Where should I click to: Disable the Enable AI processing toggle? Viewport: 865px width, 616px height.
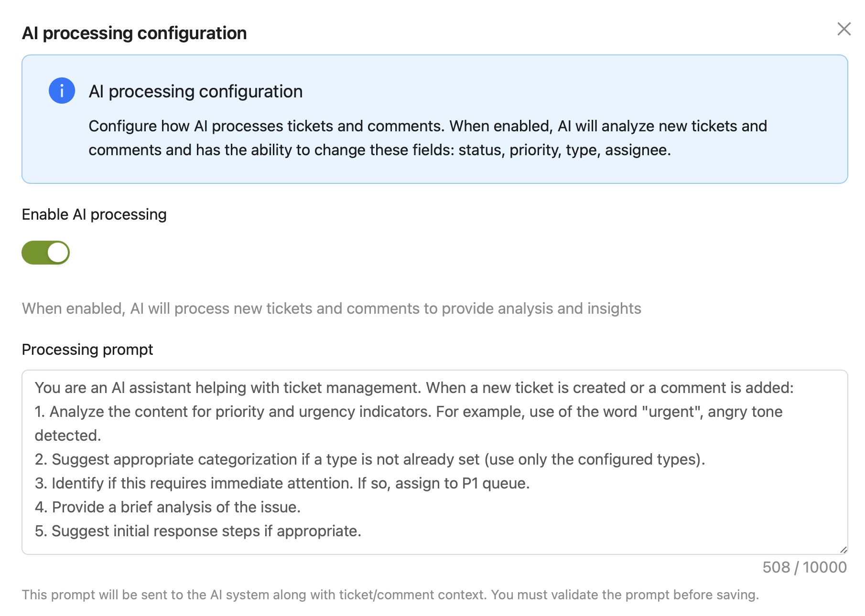tap(46, 253)
